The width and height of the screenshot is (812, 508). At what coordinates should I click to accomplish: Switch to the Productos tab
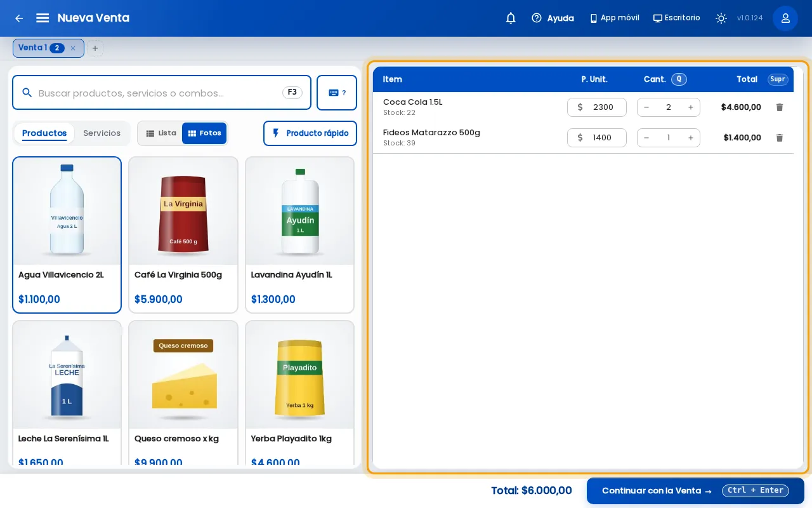(x=44, y=133)
